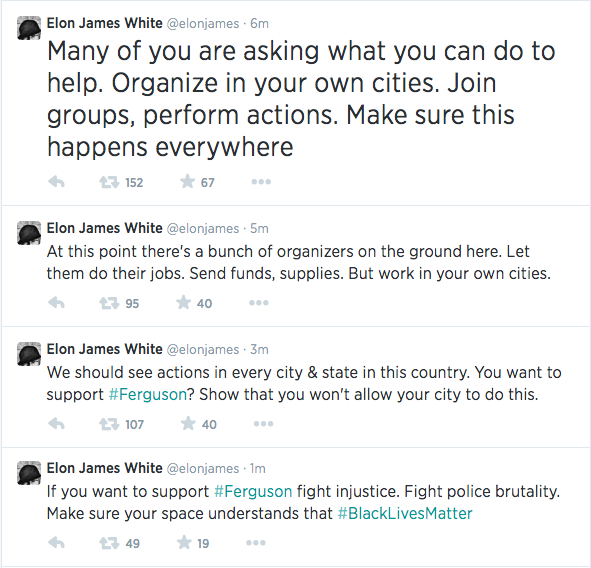Retweet the tweet with 95 retweets
The width and height of the screenshot is (591, 568).
(x=109, y=303)
